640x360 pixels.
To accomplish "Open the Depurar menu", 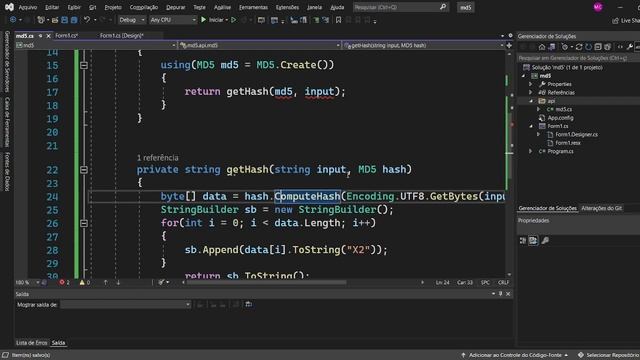I will coord(176,7).
